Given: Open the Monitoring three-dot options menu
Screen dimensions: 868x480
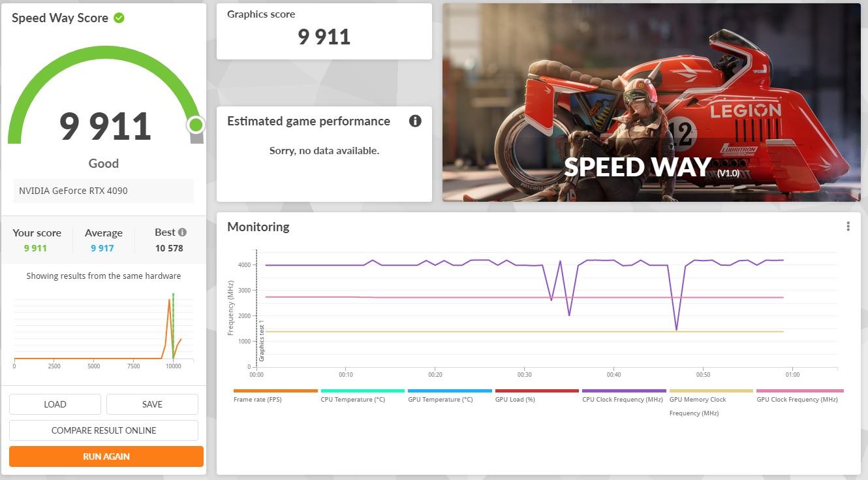Looking at the screenshot, I should point(848,227).
